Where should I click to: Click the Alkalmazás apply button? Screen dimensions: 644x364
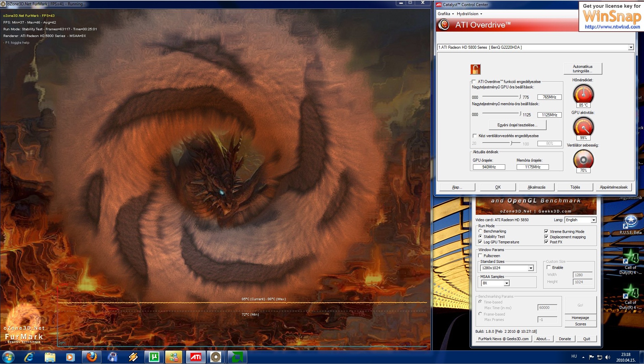(x=536, y=187)
